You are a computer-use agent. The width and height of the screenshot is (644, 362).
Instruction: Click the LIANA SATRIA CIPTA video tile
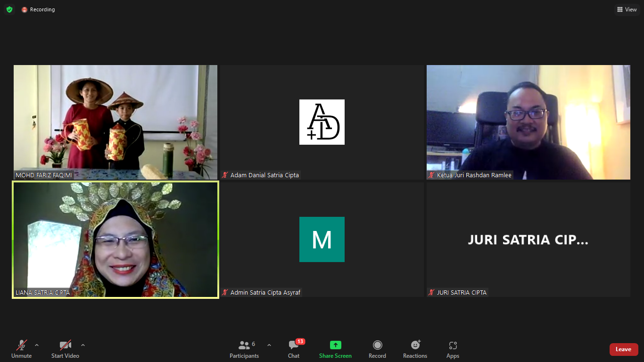pyautogui.click(x=116, y=239)
